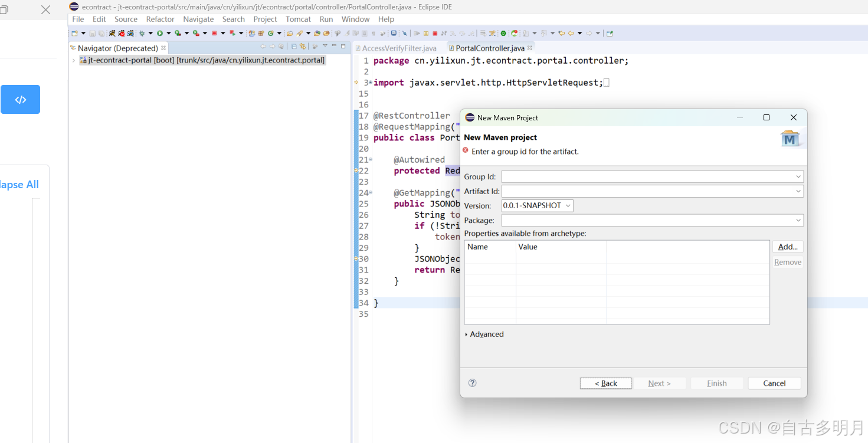Click the New wizard toolbar icon
Image resolution: width=868 pixels, height=443 pixels.
(x=74, y=33)
